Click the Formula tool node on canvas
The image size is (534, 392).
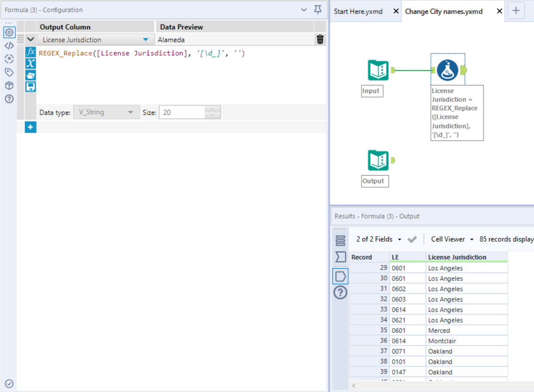point(448,70)
